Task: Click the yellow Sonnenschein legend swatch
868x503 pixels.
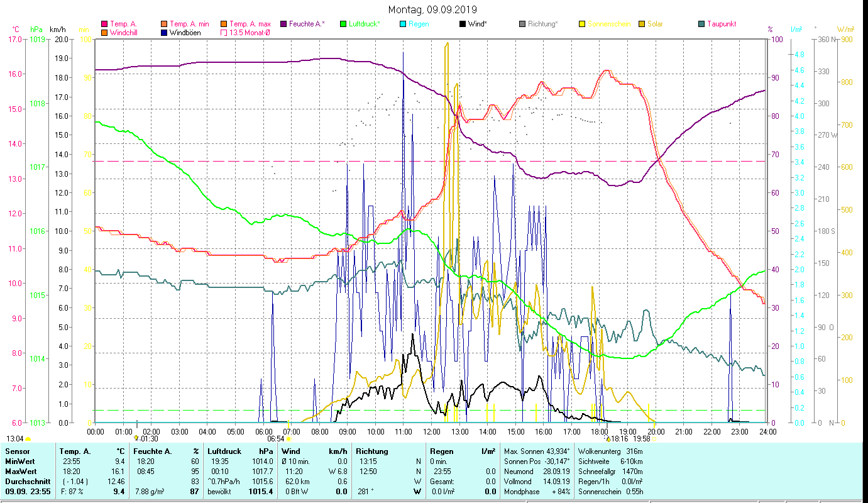Action: pos(582,24)
